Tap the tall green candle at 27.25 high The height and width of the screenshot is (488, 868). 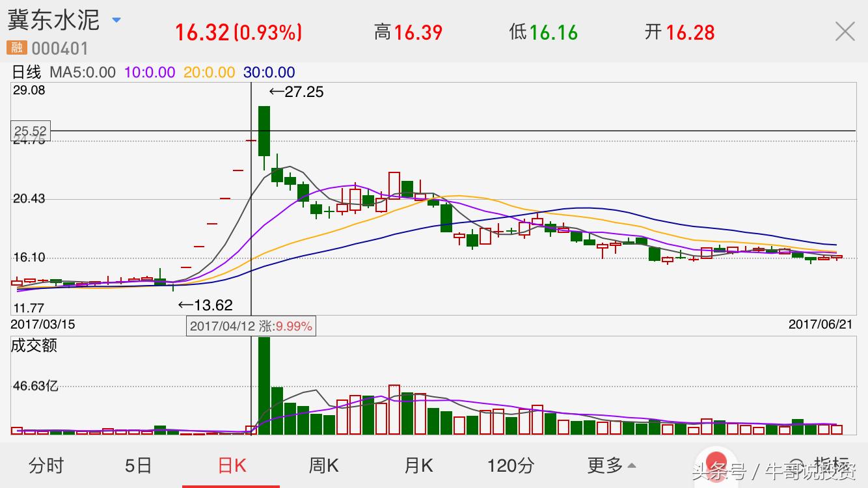pos(264,131)
